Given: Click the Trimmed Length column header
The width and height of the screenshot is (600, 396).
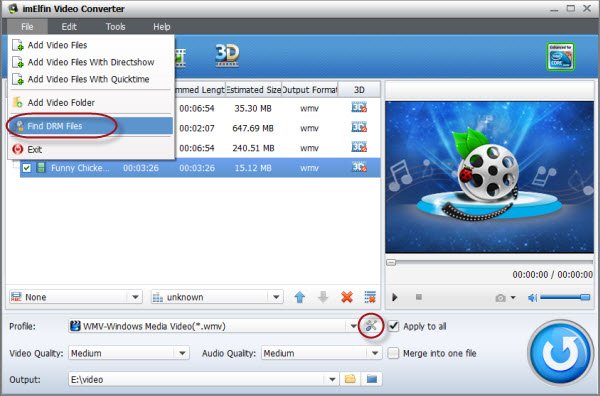Looking at the screenshot, I should (x=200, y=90).
